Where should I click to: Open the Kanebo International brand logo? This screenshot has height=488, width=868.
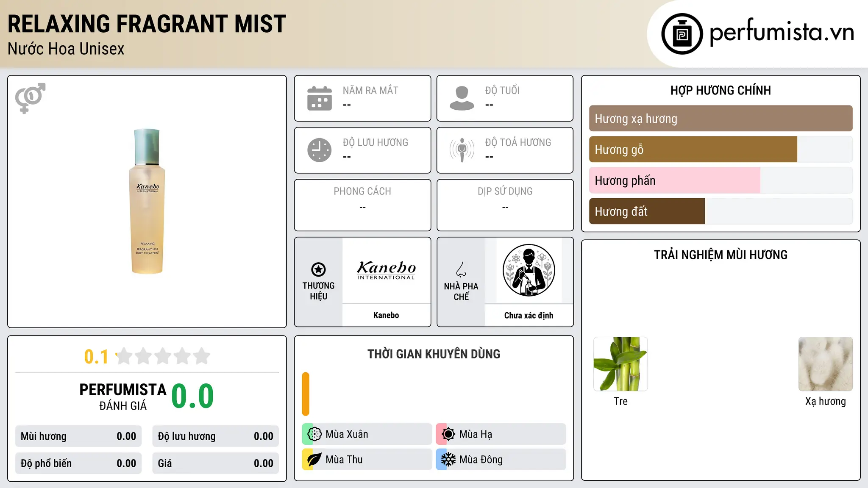386,270
